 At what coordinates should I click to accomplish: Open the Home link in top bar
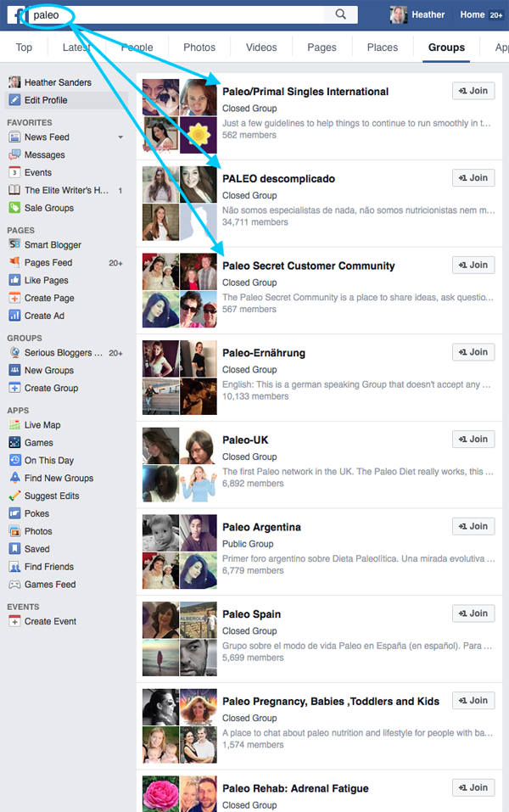point(473,14)
